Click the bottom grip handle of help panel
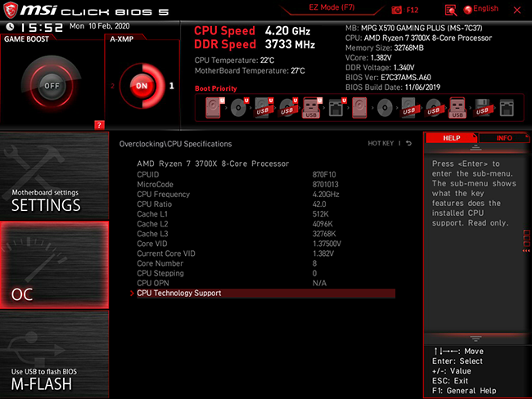This screenshot has height=399, width=532. click(x=476, y=338)
